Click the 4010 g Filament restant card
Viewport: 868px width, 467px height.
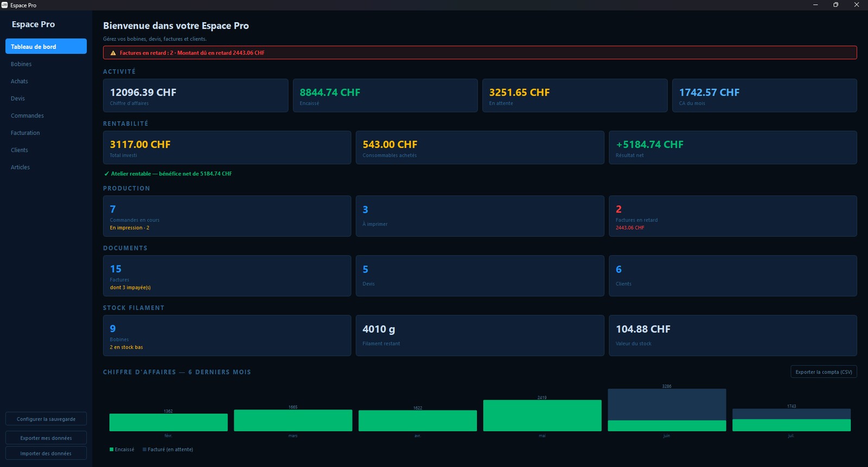pyautogui.click(x=480, y=336)
